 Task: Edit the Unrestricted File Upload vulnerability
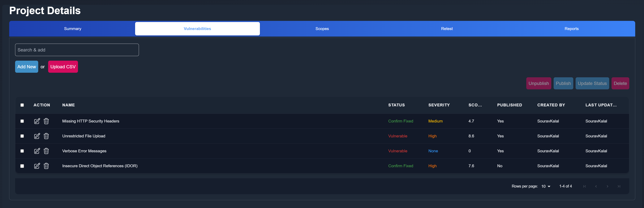37,136
